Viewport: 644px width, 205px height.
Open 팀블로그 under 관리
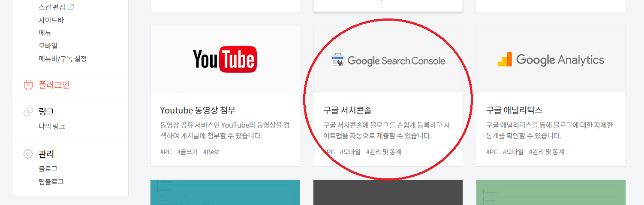pyautogui.click(x=51, y=181)
